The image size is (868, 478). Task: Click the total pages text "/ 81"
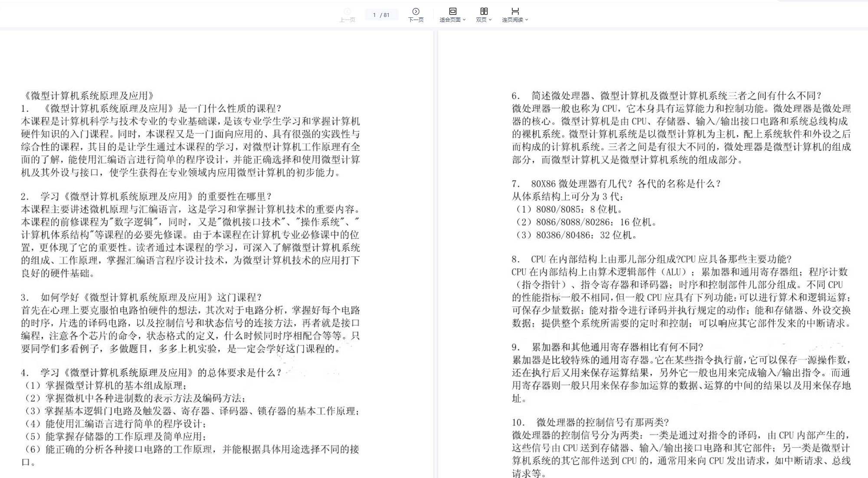(x=385, y=15)
